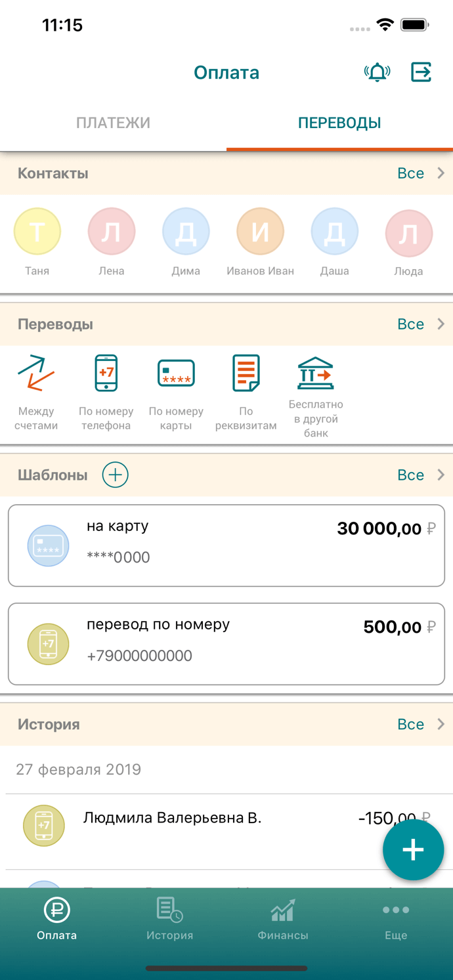Switch to the ПЛАТЕЖИ tab
Image resolution: width=453 pixels, height=980 pixels.
113,123
